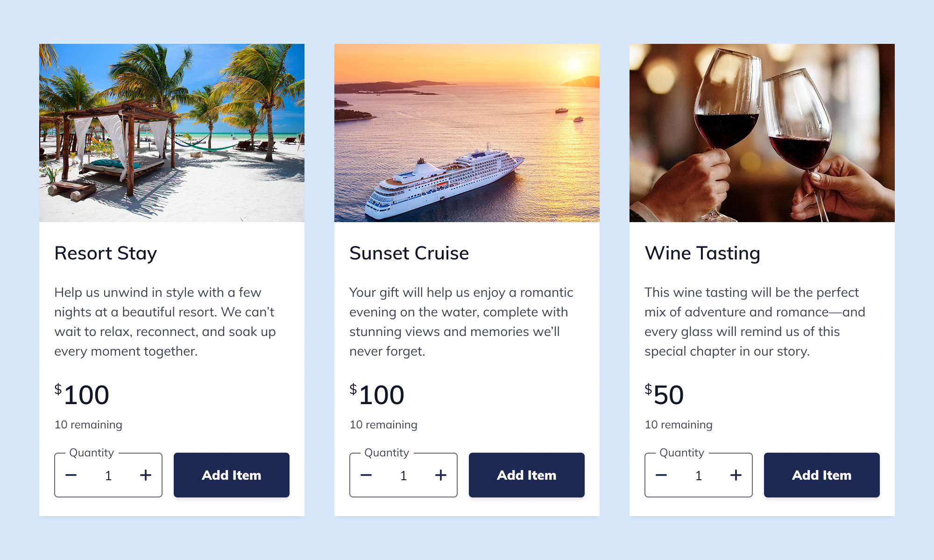The image size is (934, 560).
Task: Click the Resort Stay quantity field
Action: coord(108,476)
